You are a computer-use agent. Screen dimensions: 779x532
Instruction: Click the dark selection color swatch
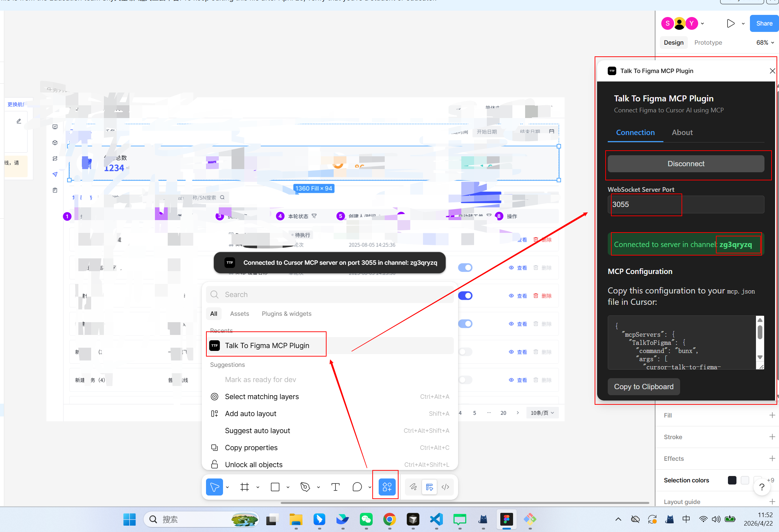pyautogui.click(x=732, y=480)
